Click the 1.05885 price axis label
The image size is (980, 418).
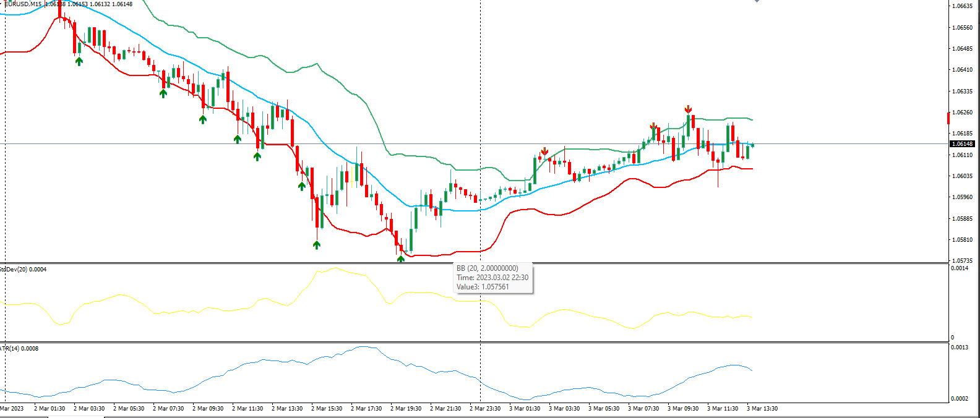pos(962,218)
